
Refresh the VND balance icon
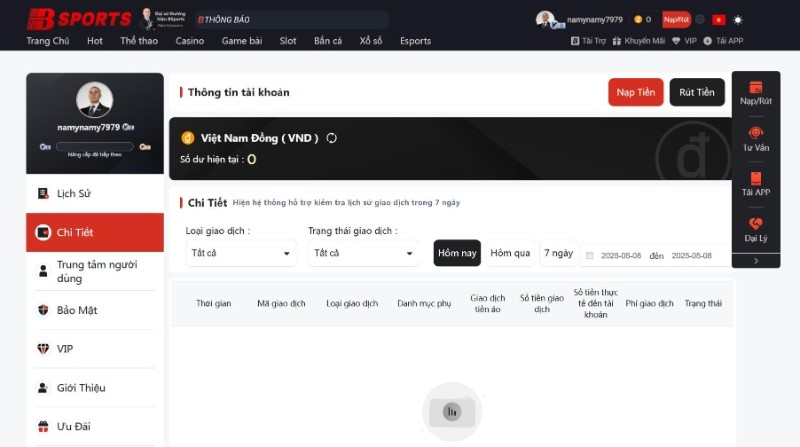[332, 138]
